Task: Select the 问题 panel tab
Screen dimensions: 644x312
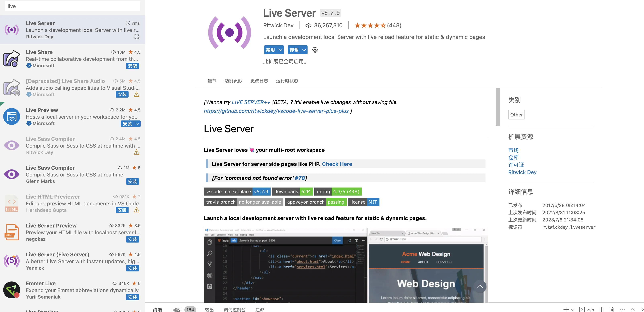Action: pyautogui.click(x=176, y=310)
